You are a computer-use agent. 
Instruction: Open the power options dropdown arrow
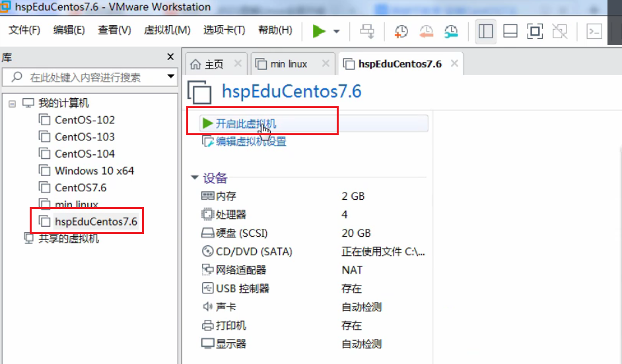(x=336, y=31)
